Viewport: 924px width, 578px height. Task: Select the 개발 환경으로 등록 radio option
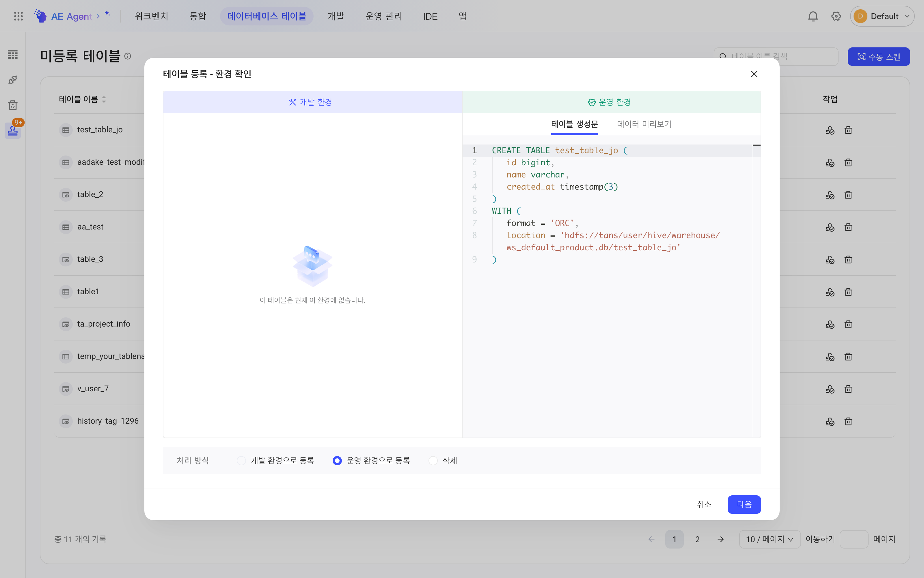(x=241, y=461)
